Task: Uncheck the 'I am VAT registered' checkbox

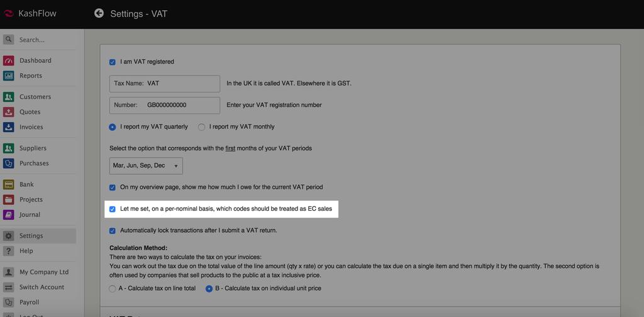Action: pyautogui.click(x=113, y=62)
